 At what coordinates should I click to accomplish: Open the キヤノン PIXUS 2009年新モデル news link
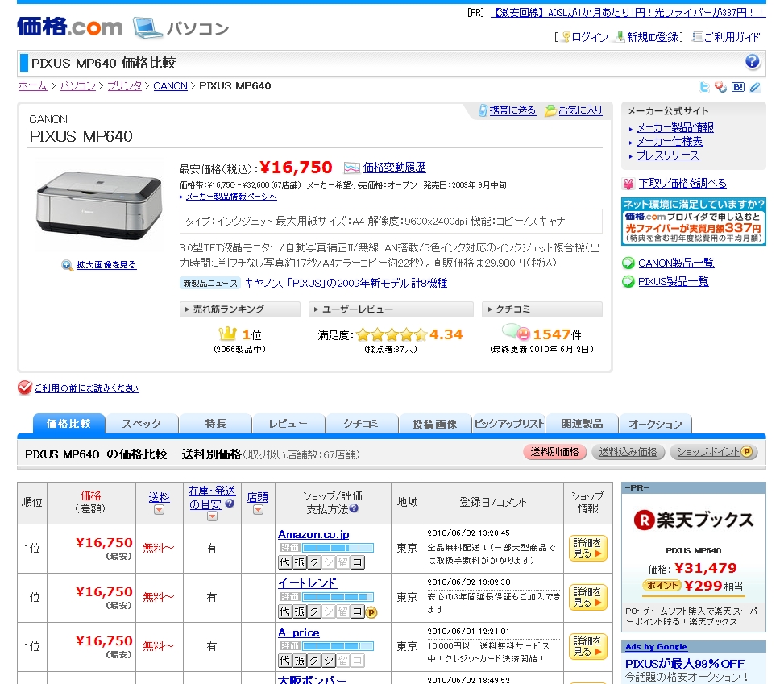coord(346,284)
